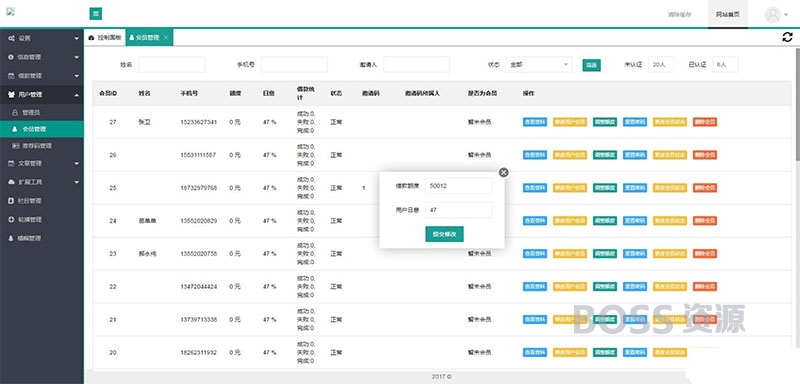Click the 手机号 column header
The width and height of the screenshot is (800, 384).
tap(189, 94)
